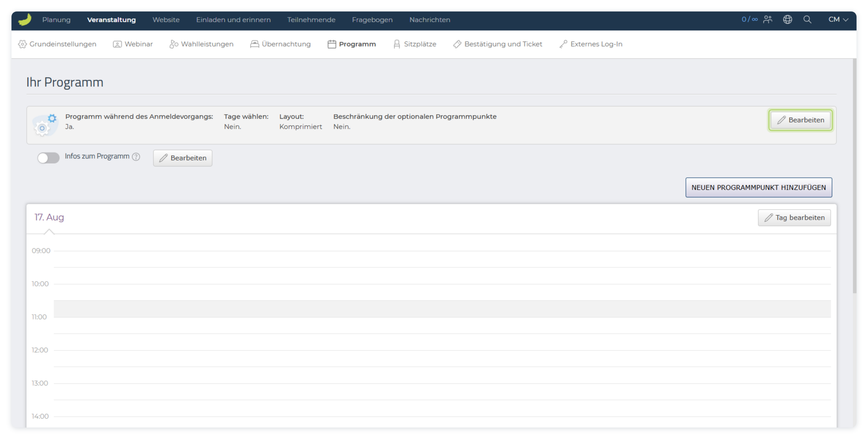
Task: Click the help icon next to Infos zum Programm
Action: (x=136, y=157)
